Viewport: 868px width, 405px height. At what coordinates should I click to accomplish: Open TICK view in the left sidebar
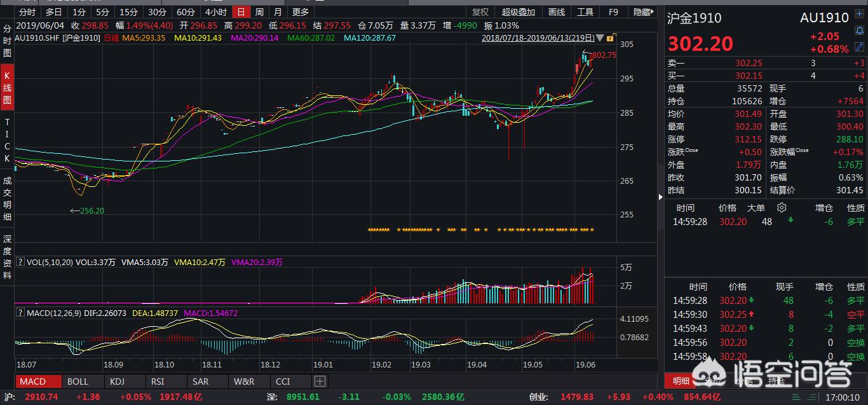[7, 140]
